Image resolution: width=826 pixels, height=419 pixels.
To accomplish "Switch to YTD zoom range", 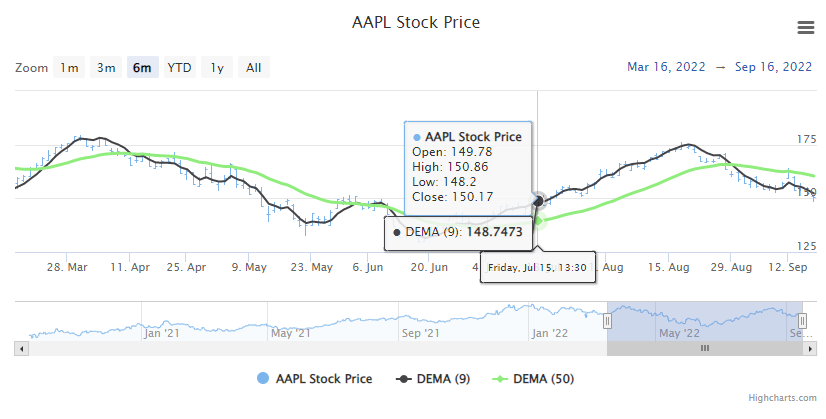I will coord(179,68).
